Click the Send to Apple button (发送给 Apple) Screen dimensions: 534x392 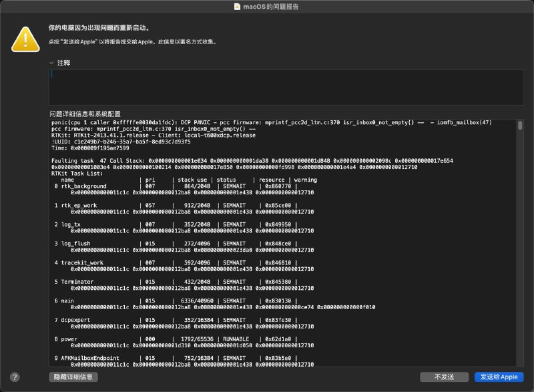[499, 377]
